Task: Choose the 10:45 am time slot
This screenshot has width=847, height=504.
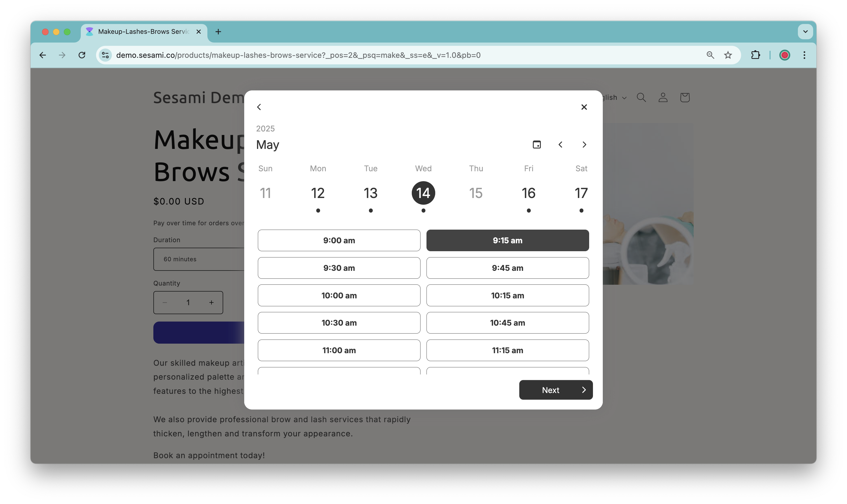Action: pyautogui.click(x=507, y=323)
